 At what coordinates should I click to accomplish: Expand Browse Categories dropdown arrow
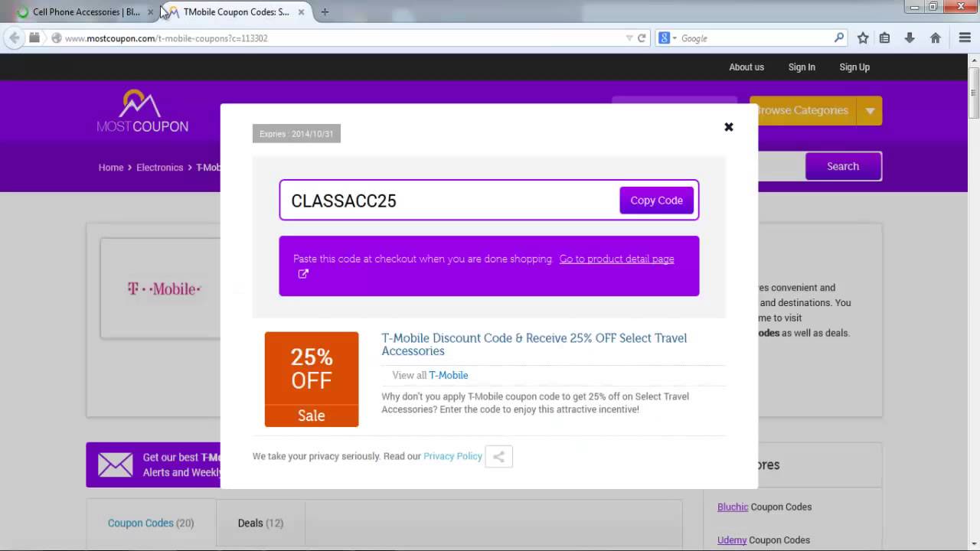pos(870,111)
